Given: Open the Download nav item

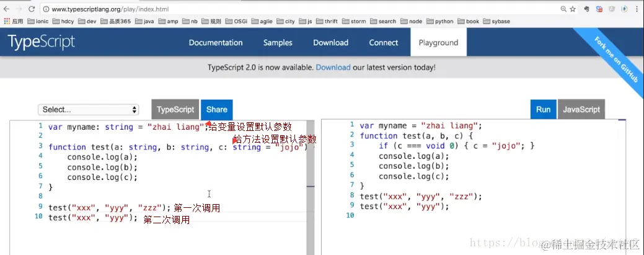Looking at the screenshot, I should pos(330,42).
